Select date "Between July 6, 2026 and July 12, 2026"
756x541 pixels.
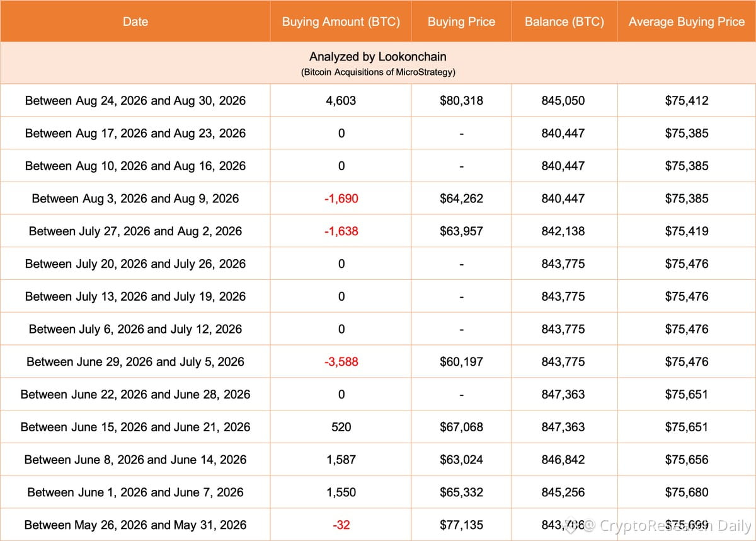tap(135, 329)
